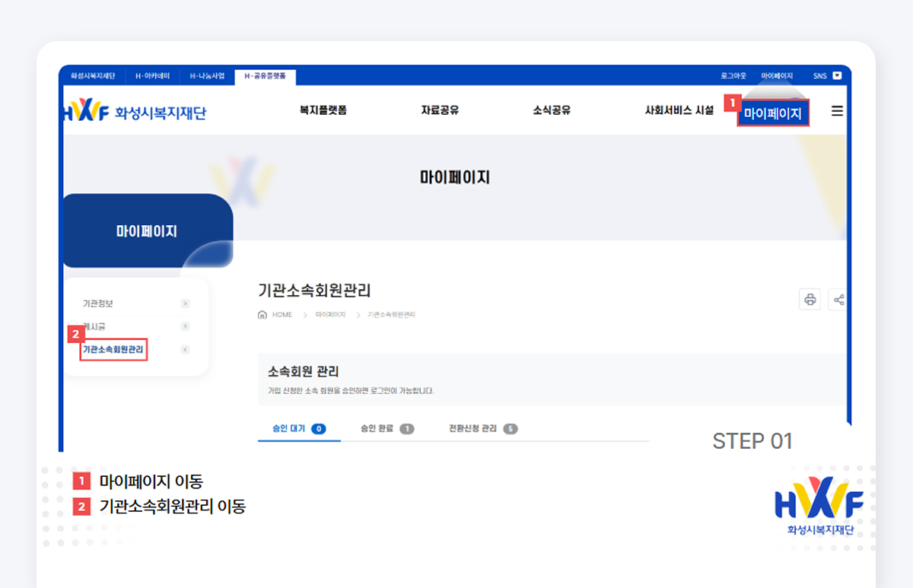Click the 기관소속회원관리 sidebar link
913x588 pixels.
pos(113,350)
